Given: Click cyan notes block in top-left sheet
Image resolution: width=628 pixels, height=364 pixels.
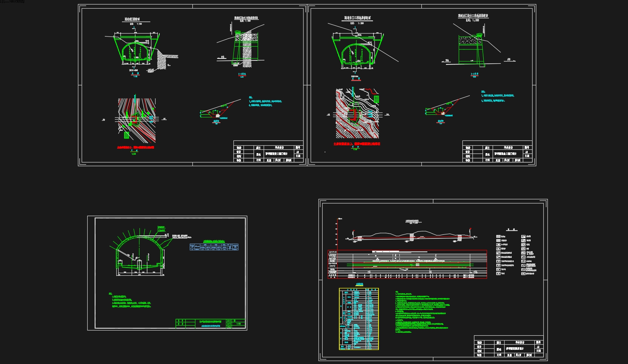Looking at the screenshot, I should [265, 101].
